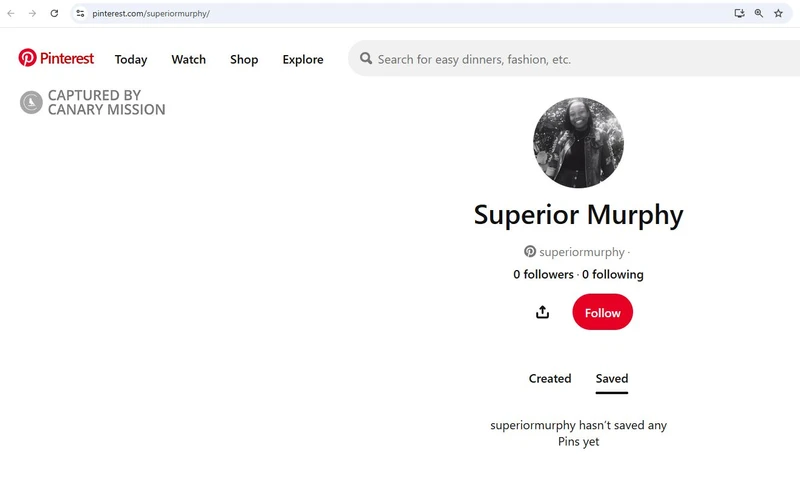This screenshot has width=800, height=491.
Task: View site information icon in address bar
Action: 80,13
